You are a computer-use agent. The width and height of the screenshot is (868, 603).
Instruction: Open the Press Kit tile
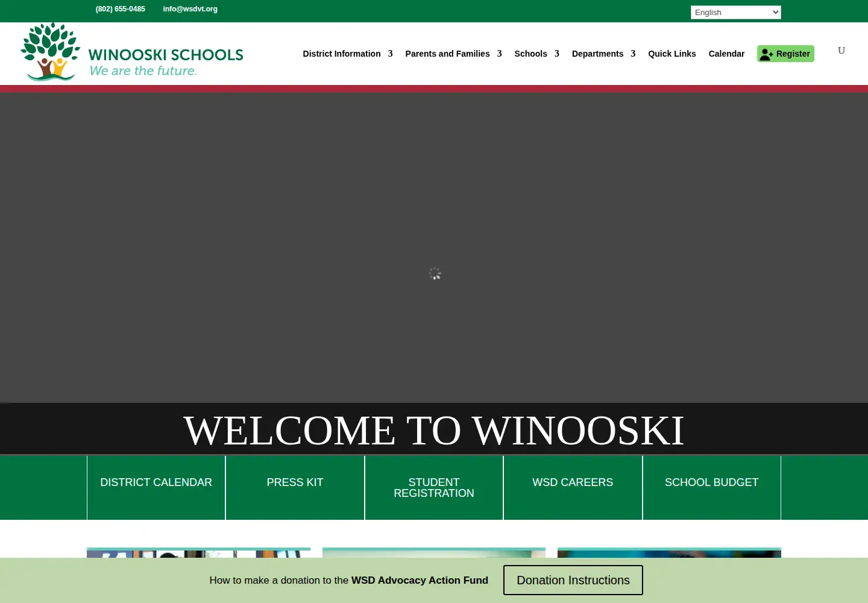[295, 487]
